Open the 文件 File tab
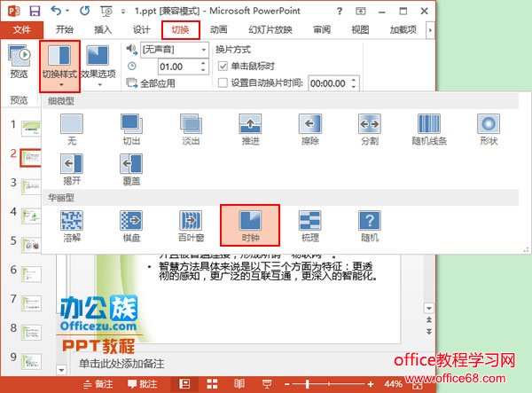532x393 pixels. pyautogui.click(x=21, y=30)
